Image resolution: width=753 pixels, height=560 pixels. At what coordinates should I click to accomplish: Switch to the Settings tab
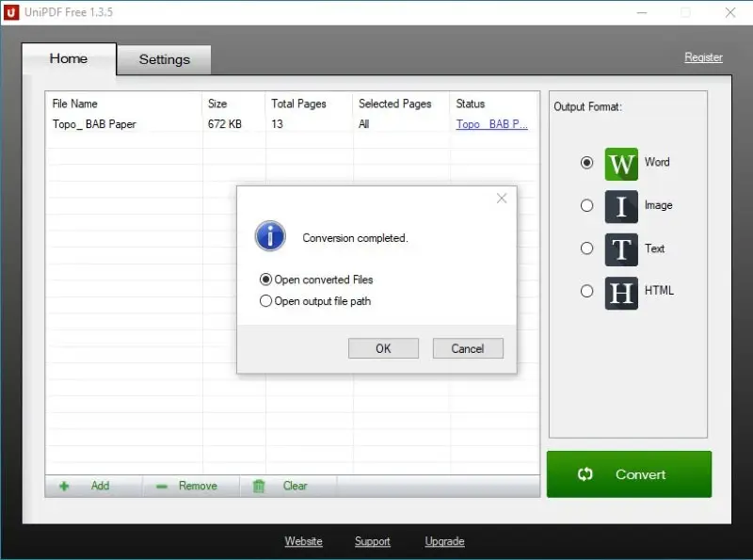coord(164,59)
